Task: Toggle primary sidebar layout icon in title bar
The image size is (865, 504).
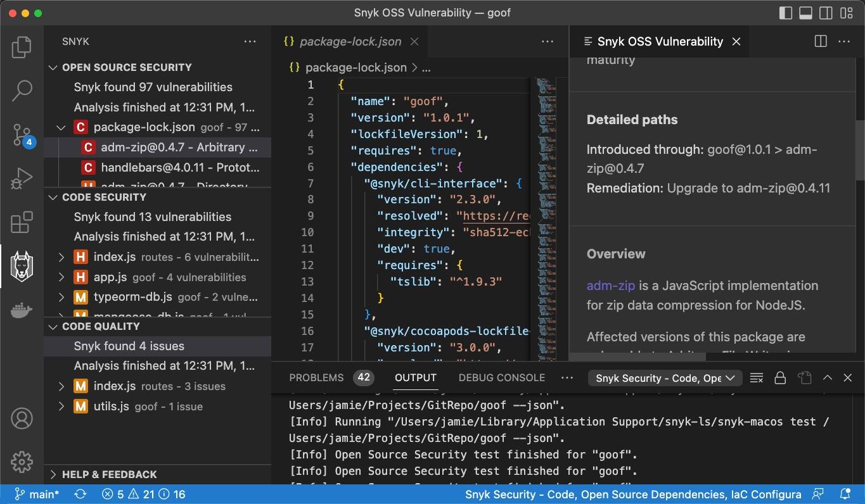Action: [x=786, y=13]
